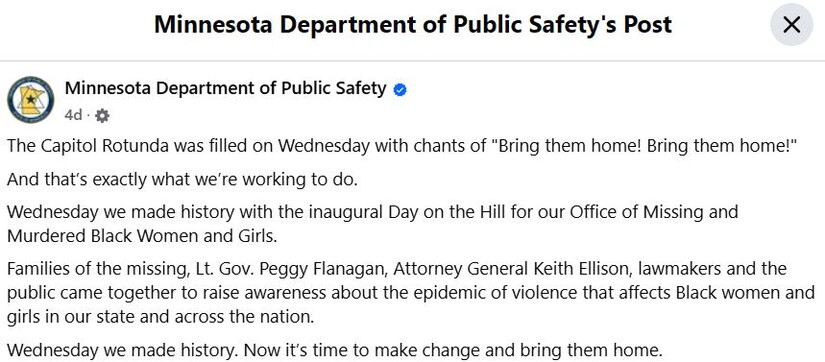
Task: Click the blue verified badge next to the page name
Action: [x=400, y=90]
